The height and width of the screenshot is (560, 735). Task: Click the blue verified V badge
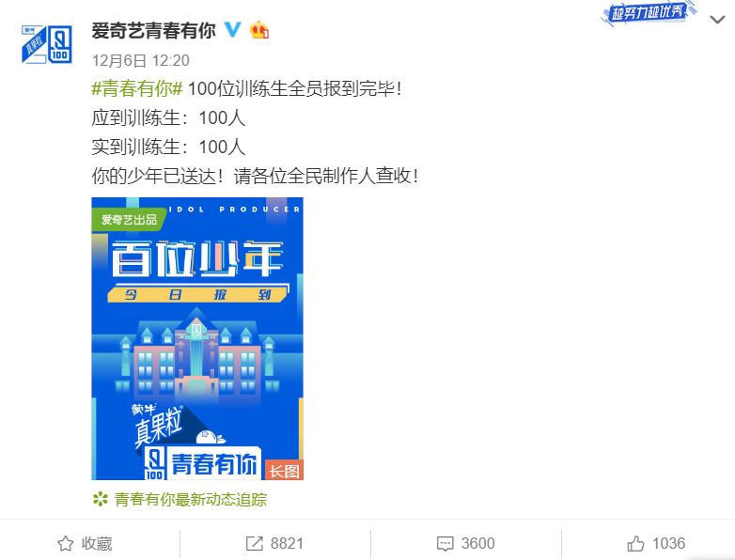click(x=232, y=30)
